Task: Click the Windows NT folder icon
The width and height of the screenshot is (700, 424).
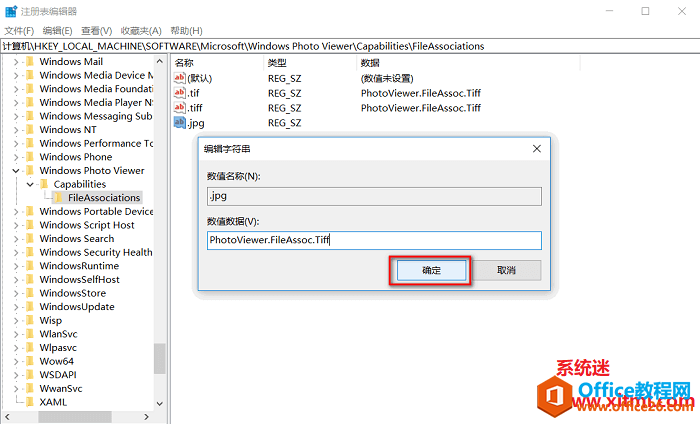Action: point(30,129)
